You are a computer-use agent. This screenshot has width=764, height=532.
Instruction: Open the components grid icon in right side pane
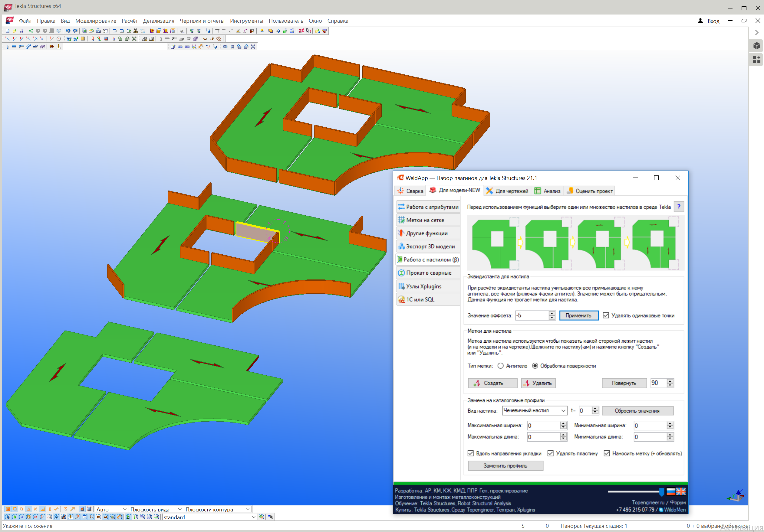(x=756, y=60)
